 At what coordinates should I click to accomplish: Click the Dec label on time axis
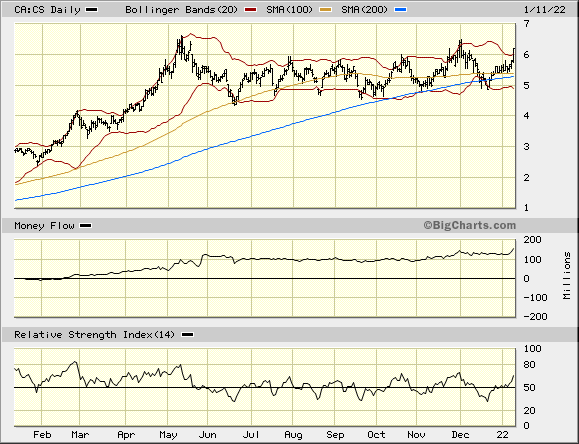pyautogui.click(x=460, y=435)
